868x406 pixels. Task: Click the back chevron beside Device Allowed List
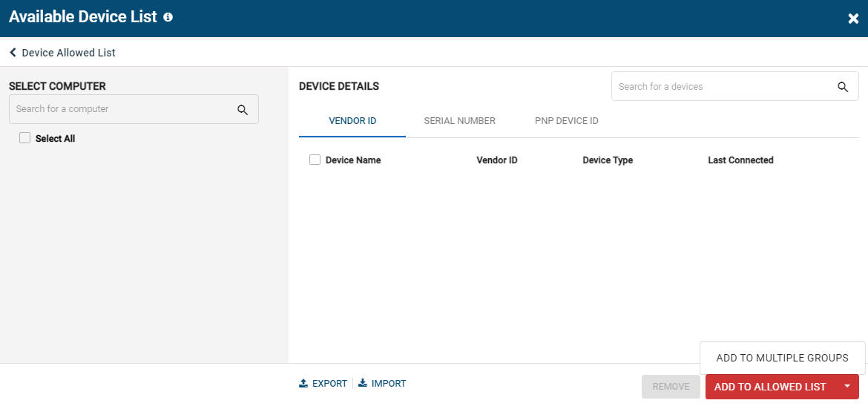[x=13, y=53]
